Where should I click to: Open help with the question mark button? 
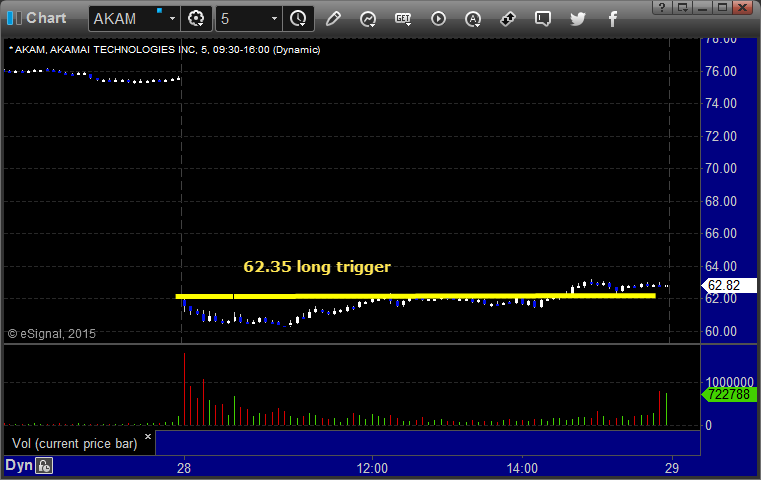click(x=662, y=7)
